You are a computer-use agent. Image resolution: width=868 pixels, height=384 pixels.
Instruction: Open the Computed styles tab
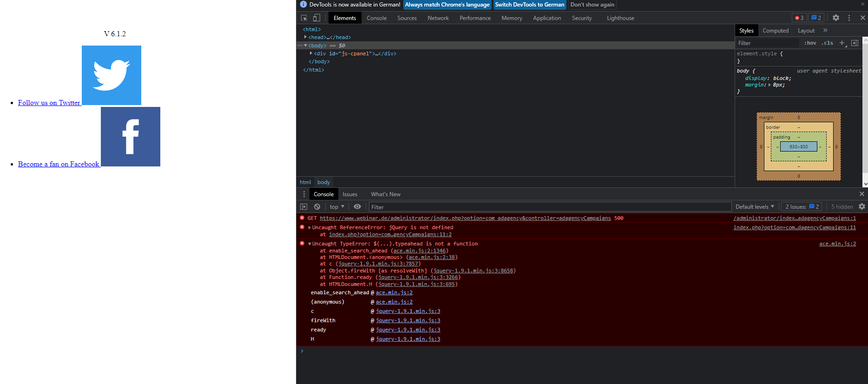coord(775,31)
